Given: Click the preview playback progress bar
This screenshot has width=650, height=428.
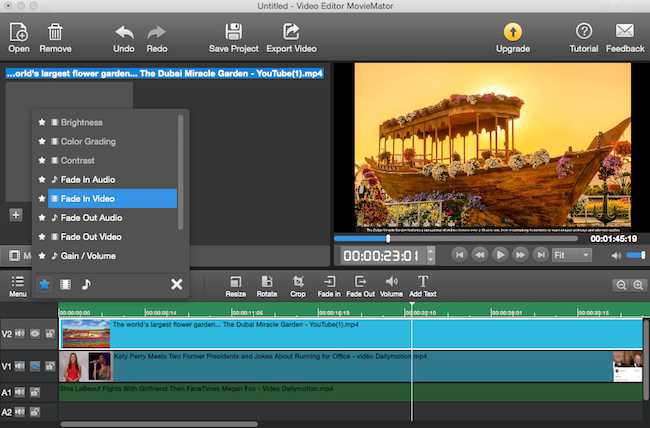Looking at the screenshot, I should click(x=456, y=238).
